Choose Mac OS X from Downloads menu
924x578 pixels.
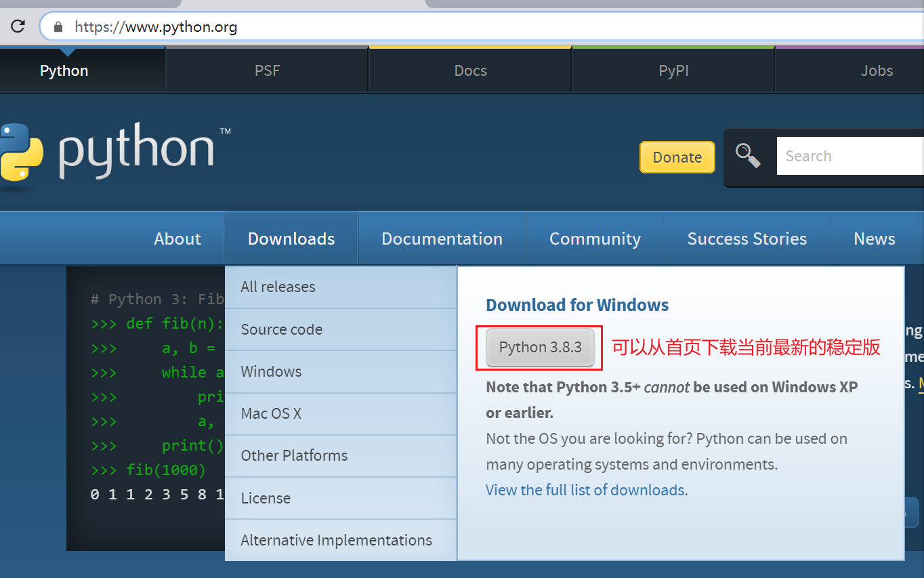tap(271, 413)
